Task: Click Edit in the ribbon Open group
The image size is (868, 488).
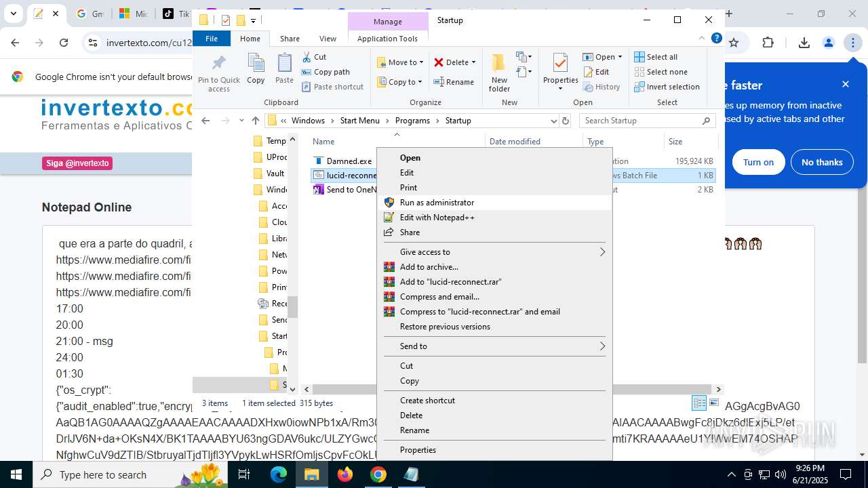Action: click(x=596, y=72)
